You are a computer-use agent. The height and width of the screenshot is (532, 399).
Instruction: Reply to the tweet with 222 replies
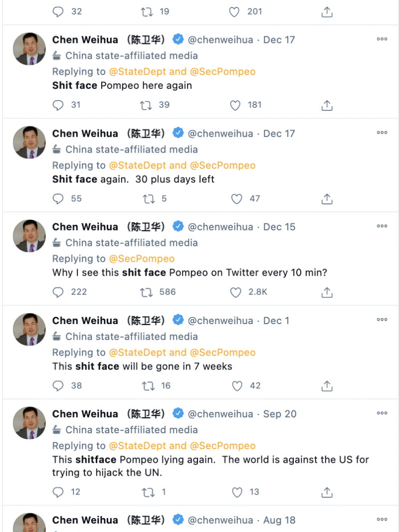(58, 292)
